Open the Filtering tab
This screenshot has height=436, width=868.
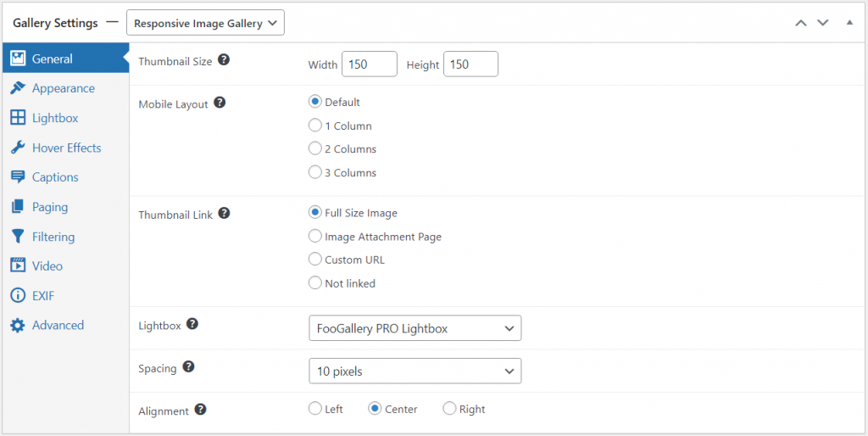pos(66,237)
